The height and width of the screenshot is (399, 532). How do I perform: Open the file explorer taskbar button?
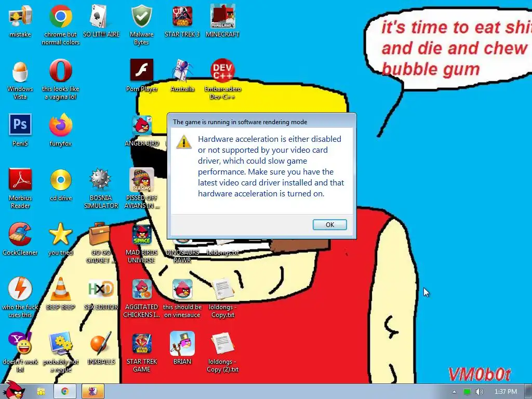pyautogui.click(x=41, y=392)
